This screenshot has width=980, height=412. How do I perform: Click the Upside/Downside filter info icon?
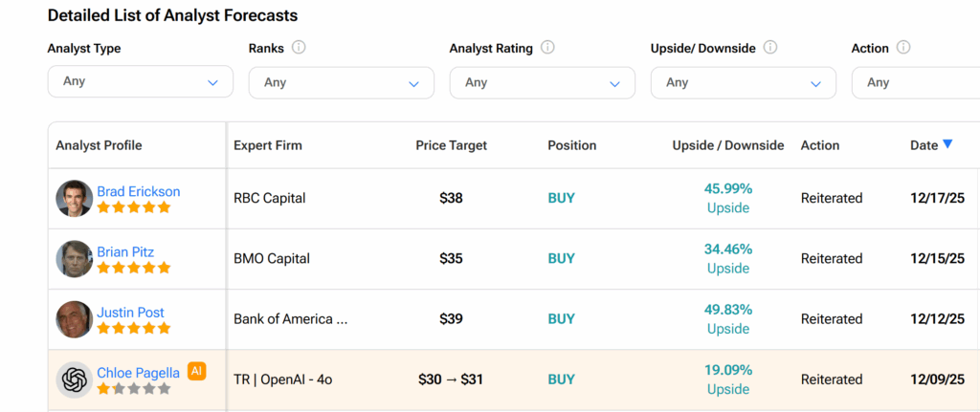770,48
